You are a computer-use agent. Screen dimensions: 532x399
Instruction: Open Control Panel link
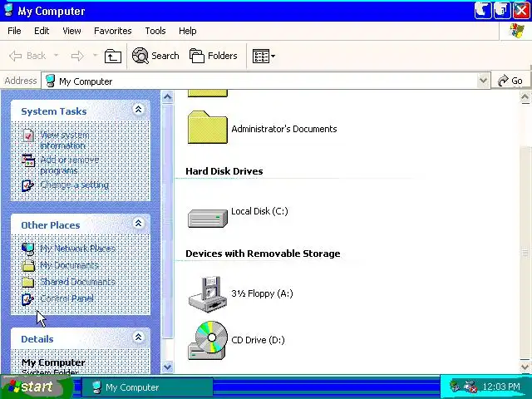tap(66, 298)
